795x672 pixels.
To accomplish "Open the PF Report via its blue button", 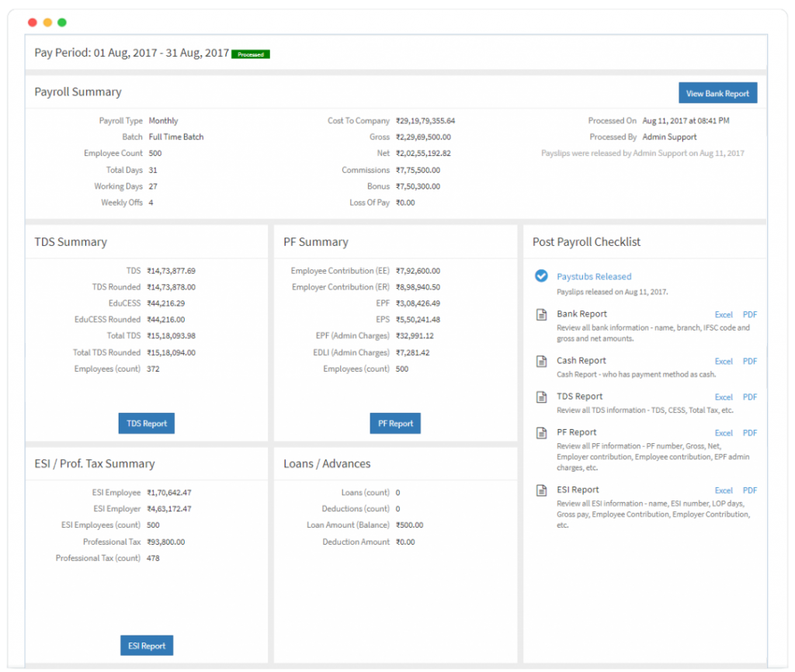I will tap(395, 424).
